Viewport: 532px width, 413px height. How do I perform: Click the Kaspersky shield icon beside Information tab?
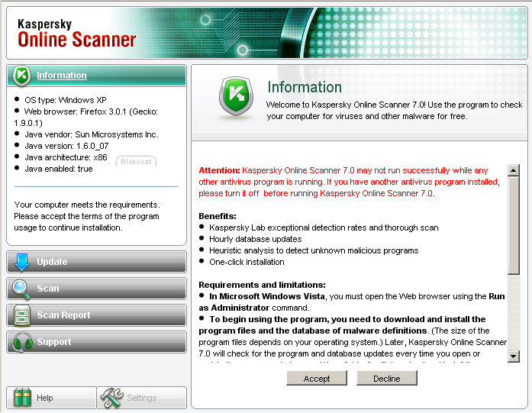coord(22,76)
